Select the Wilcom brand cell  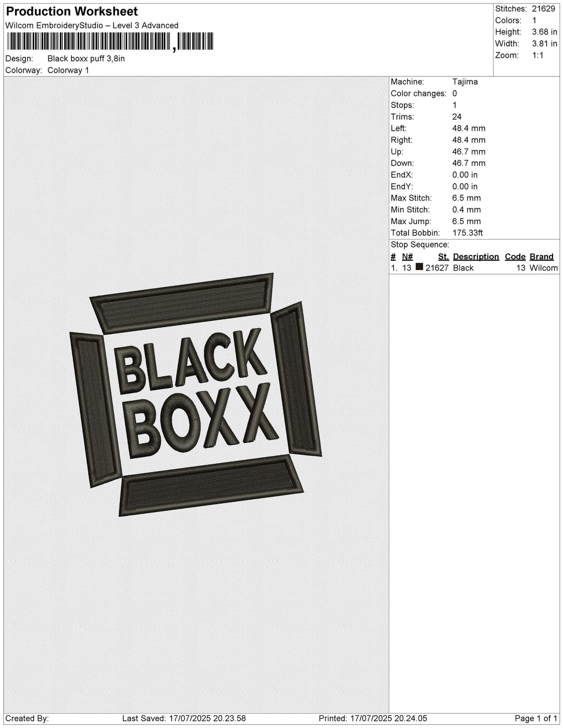(543, 268)
